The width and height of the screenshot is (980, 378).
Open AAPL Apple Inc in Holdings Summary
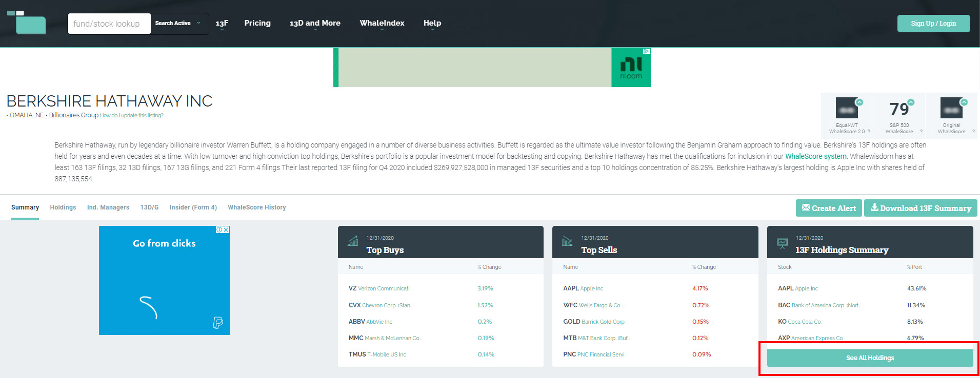pos(798,288)
